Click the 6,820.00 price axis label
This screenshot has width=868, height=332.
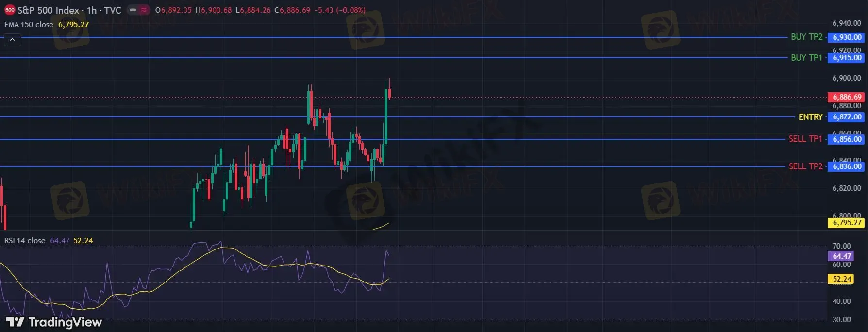(847, 188)
